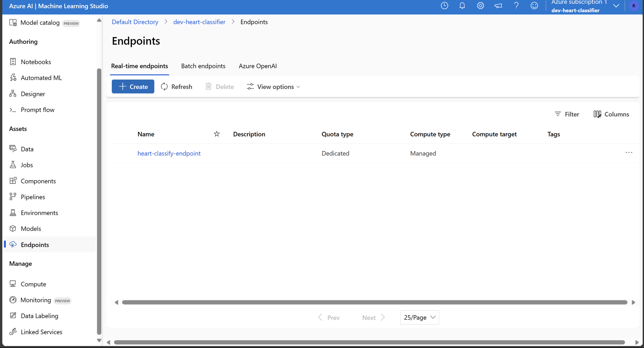Click the Refresh icon to reload endpoints
This screenshot has height=348, width=644.
click(x=164, y=87)
